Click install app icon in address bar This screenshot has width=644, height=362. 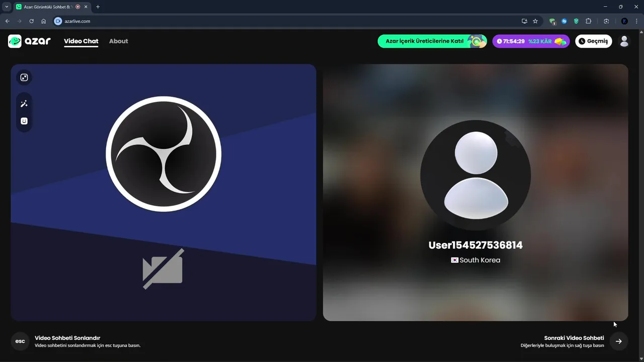[x=524, y=21]
